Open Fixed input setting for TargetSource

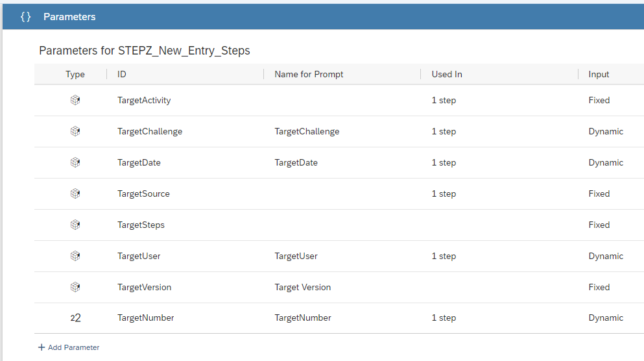[599, 193]
